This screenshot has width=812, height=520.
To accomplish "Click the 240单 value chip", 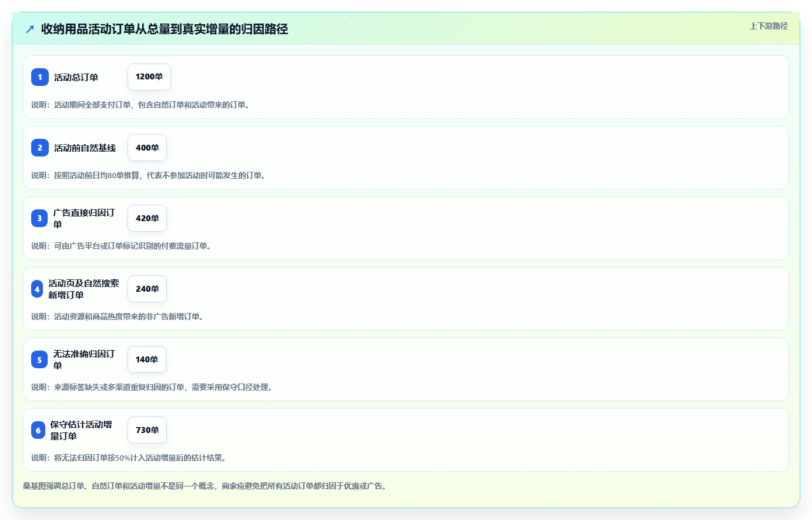I will [147, 289].
